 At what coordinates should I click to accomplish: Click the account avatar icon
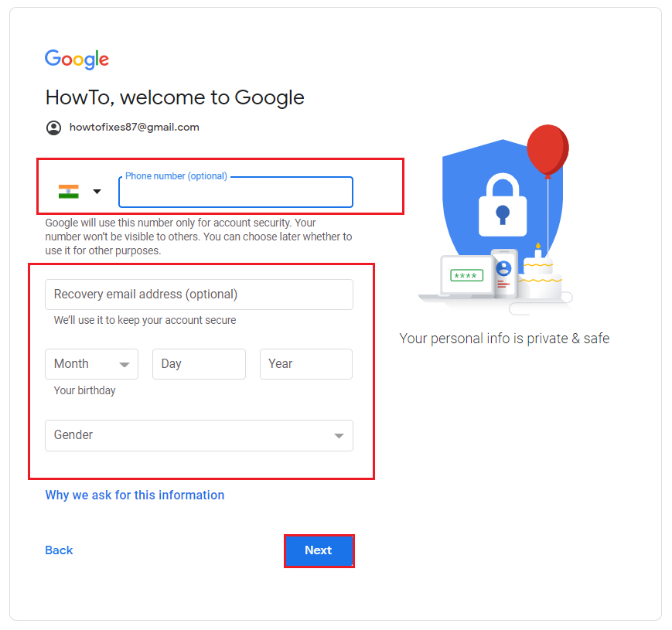pos(53,128)
